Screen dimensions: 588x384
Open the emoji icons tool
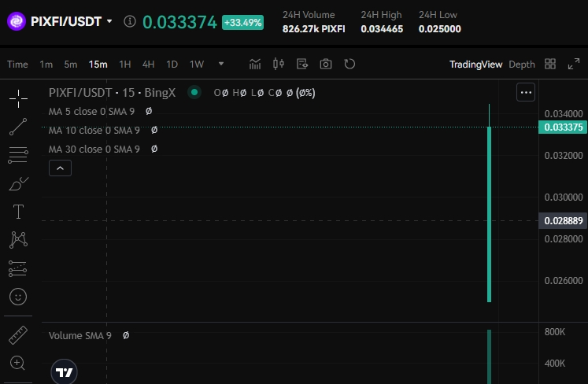click(18, 297)
